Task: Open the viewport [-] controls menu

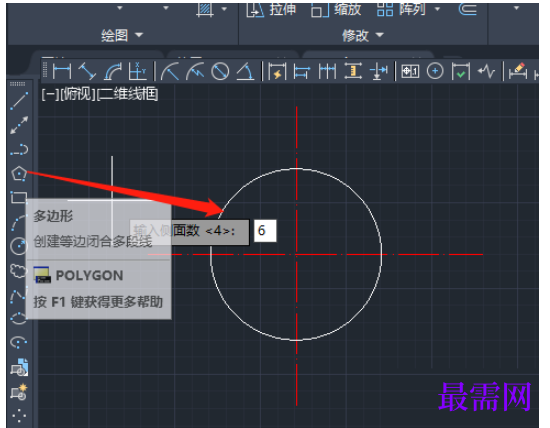Action: 50,94
